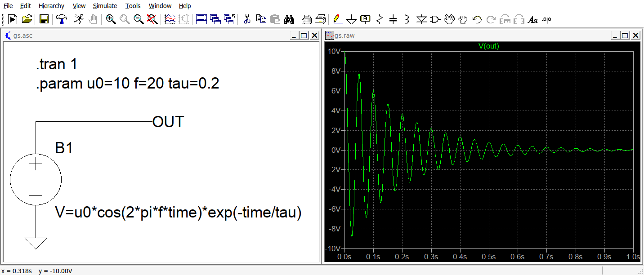Click the 0.5s time axis label
Image resolution: width=644 pixels, height=275 pixels.
tap(488, 257)
